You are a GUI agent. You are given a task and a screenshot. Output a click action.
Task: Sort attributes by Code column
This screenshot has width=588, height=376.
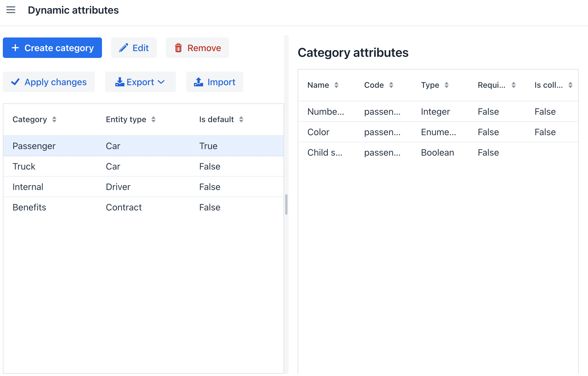tap(391, 85)
